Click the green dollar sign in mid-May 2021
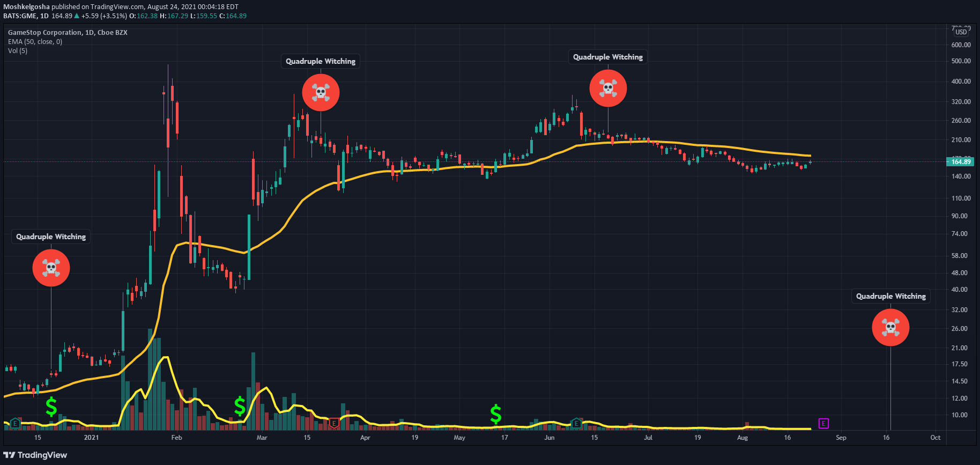The width and height of the screenshot is (980, 465). 496,414
